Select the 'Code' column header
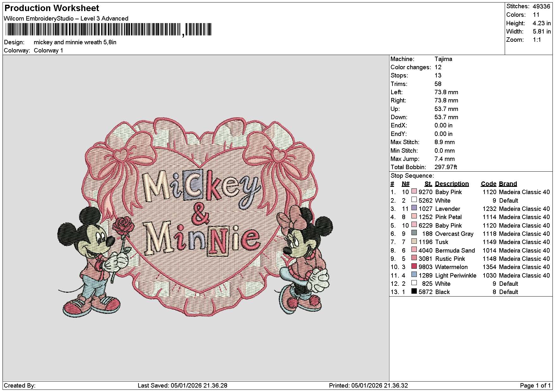555x392 pixels. pyautogui.click(x=489, y=184)
